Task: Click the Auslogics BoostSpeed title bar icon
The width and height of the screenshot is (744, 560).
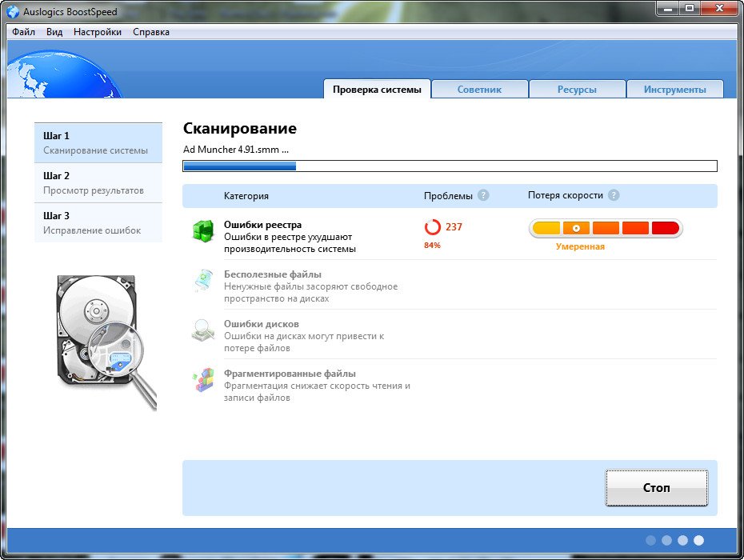Action: tap(14, 11)
